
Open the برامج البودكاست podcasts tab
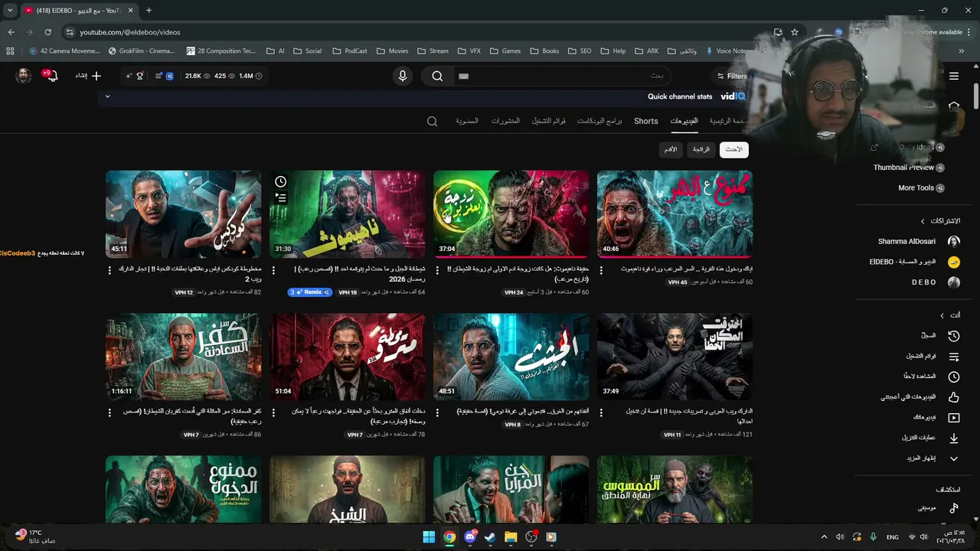[599, 121]
